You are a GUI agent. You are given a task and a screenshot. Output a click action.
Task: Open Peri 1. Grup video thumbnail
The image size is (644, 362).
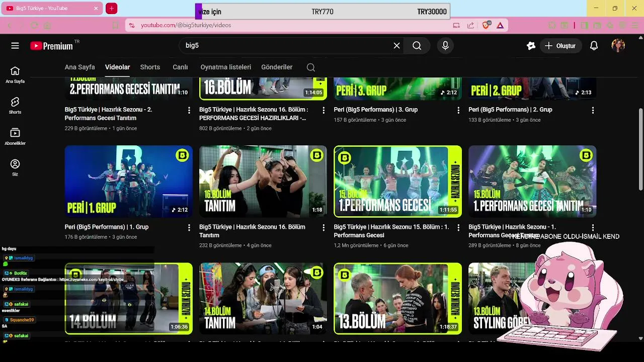[129, 182]
